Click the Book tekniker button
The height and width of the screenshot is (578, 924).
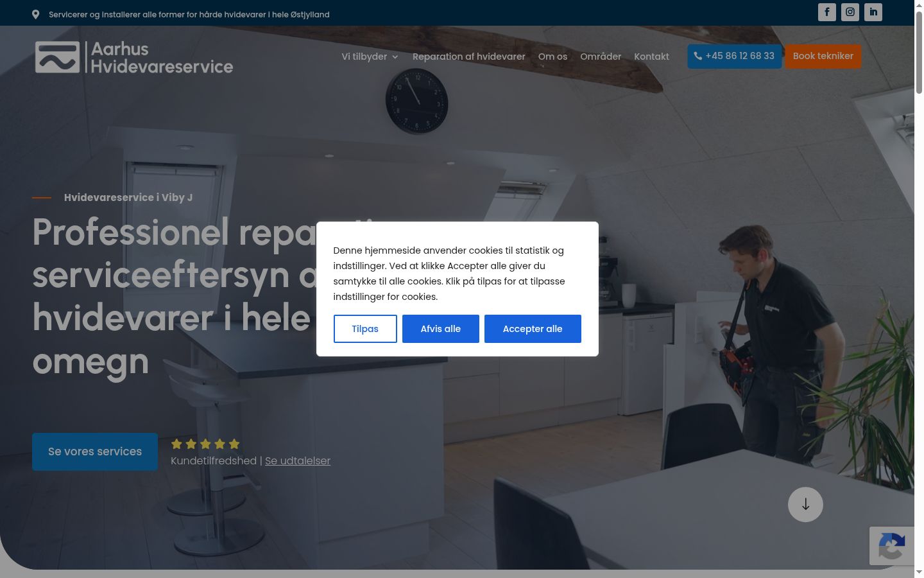823,56
